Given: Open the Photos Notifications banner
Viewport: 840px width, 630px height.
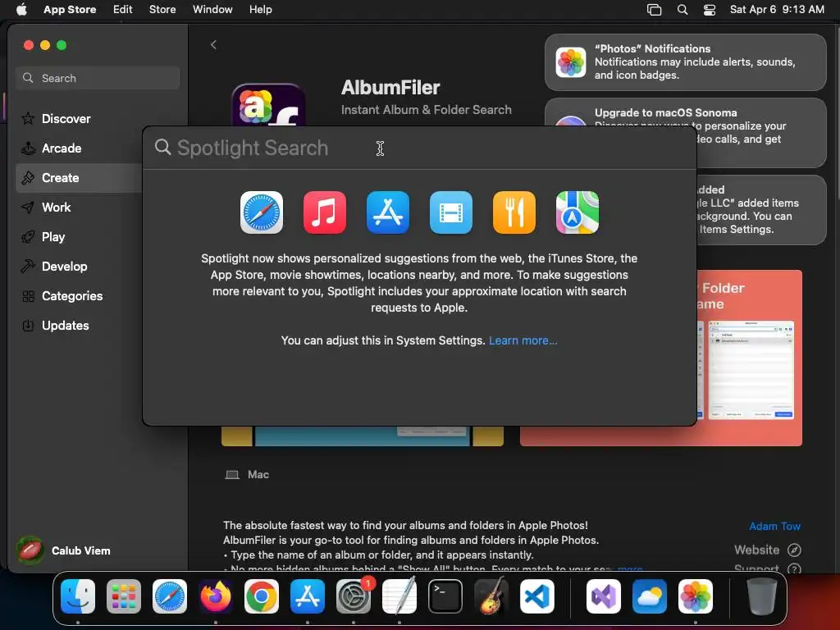Looking at the screenshot, I should point(685,62).
